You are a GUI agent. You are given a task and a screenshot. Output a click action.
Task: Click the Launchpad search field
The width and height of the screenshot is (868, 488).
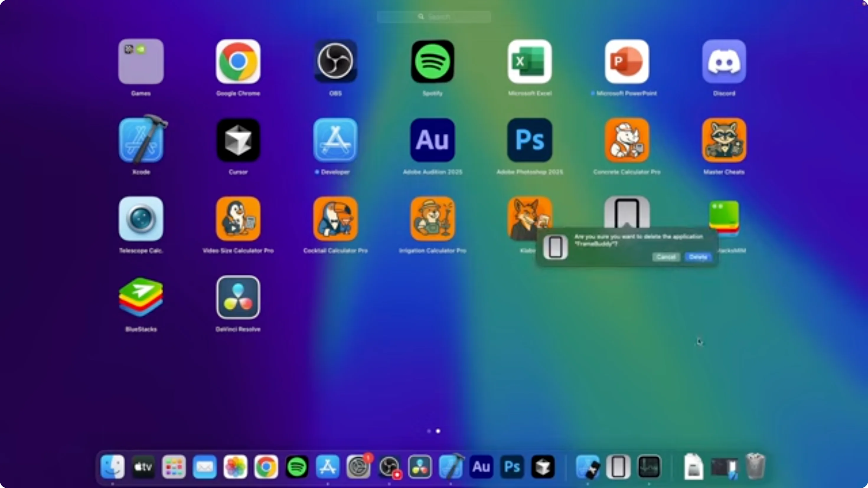coord(434,16)
